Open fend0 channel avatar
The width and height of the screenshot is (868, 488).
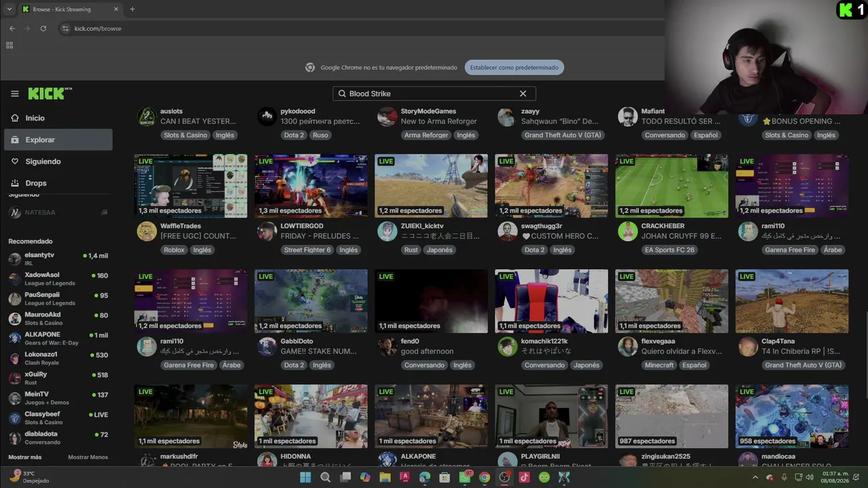click(x=387, y=346)
